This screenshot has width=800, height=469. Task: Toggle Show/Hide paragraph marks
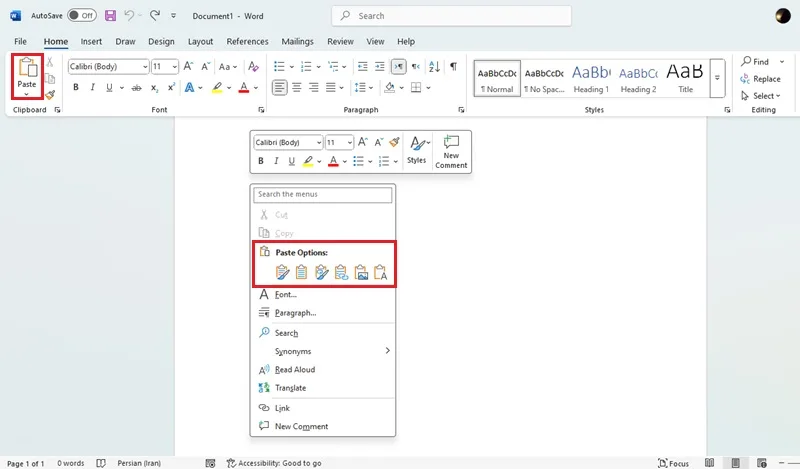click(x=453, y=66)
